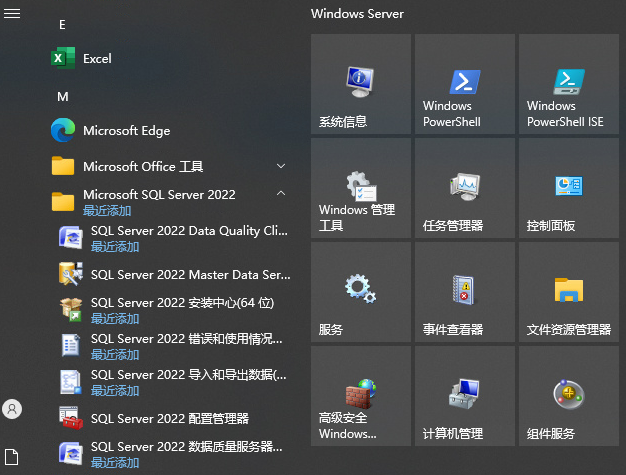
Task: Launch SQL Server 2022 Data Quality Client
Action: (x=174, y=238)
